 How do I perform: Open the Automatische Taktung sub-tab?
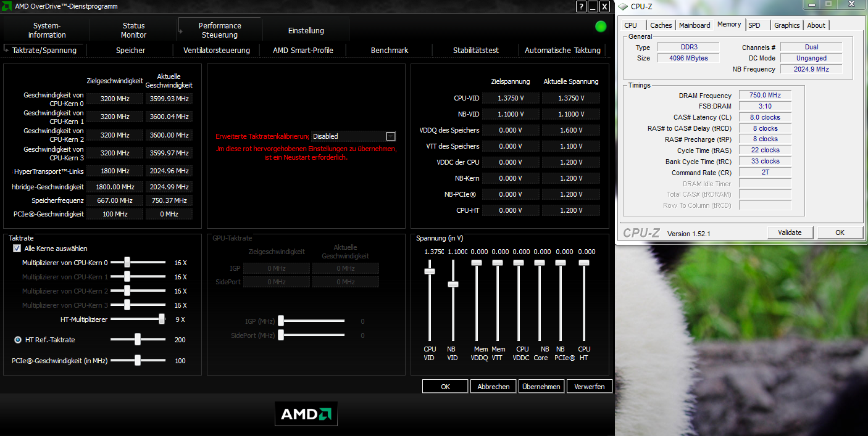[562, 51]
